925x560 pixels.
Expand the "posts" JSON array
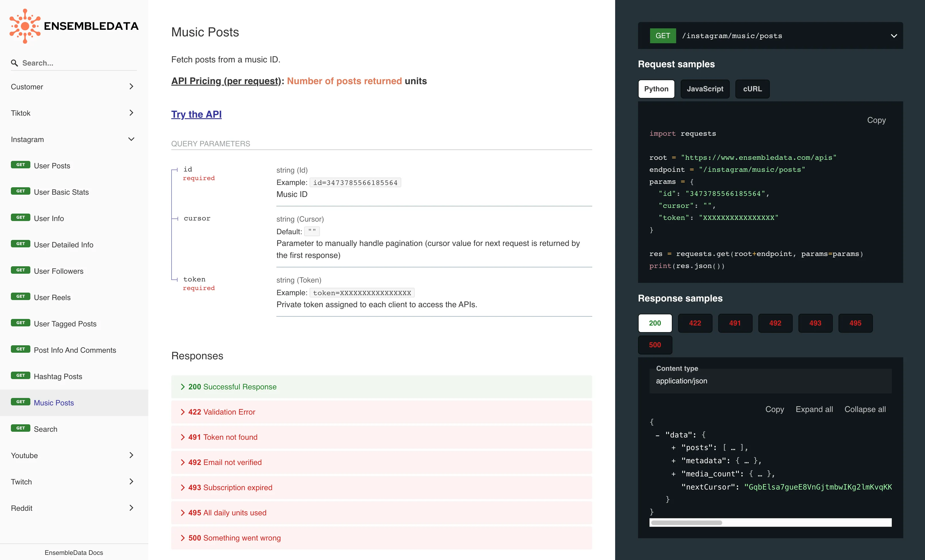click(x=674, y=448)
